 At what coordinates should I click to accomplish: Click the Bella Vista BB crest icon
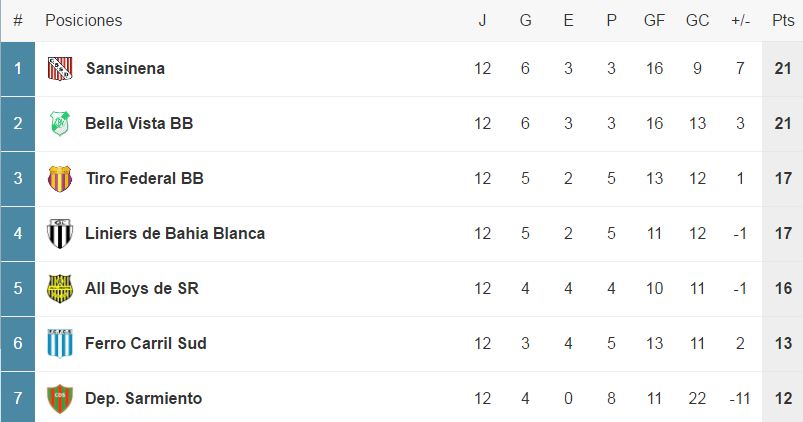pyautogui.click(x=60, y=124)
